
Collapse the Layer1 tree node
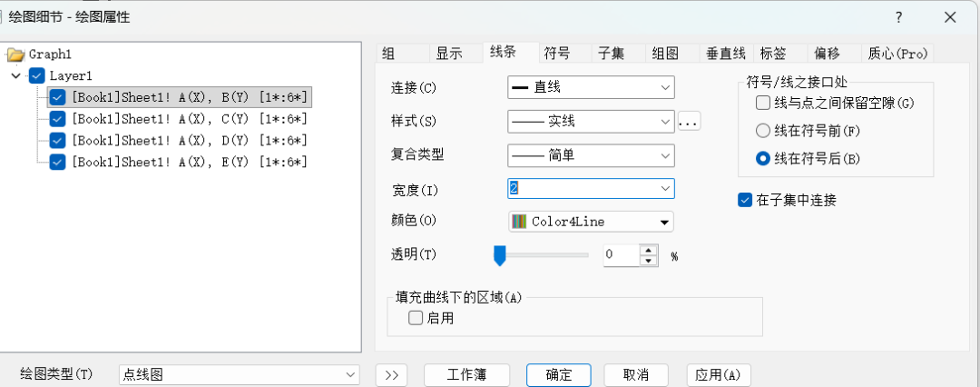(x=15, y=75)
